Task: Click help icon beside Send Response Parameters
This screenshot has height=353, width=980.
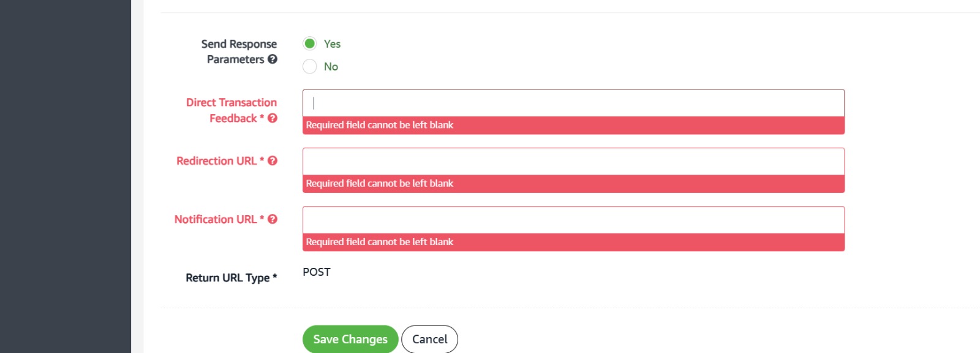Action: click(273, 59)
